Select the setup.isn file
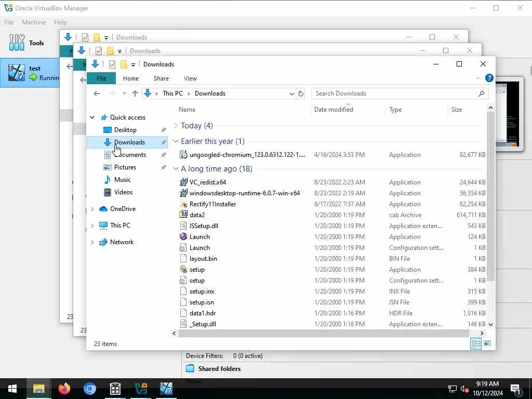Image resolution: width=532 pixels, height=399 pixels. point(202,302)
